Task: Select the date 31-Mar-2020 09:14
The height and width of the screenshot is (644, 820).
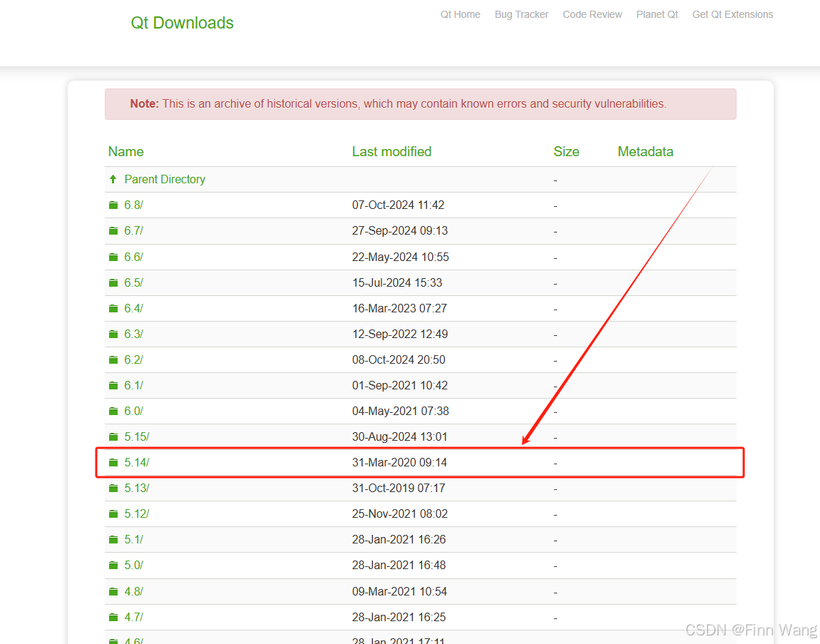Action: [x=399, y=462]
